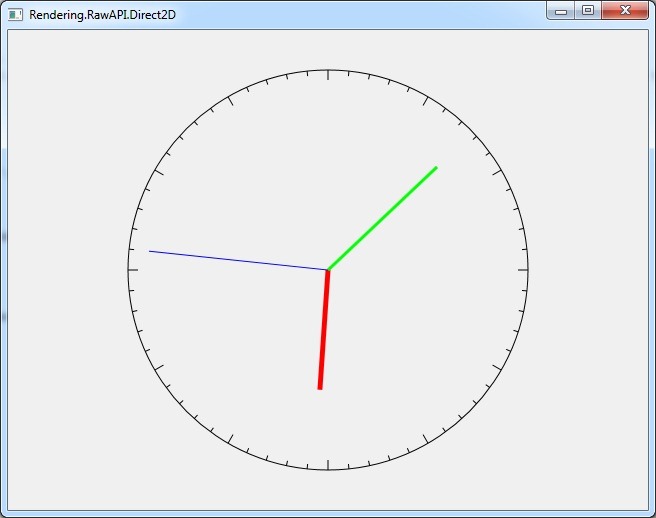Minimize the Rendering.RawAPI.Direct2D window
This screenshot has width=656, height=518.
(561, 11)
